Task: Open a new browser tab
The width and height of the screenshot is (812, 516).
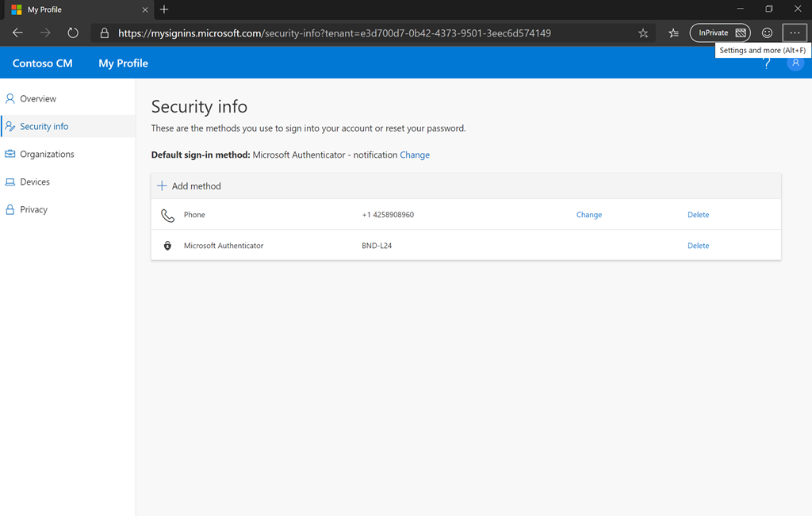Action: 164,10
